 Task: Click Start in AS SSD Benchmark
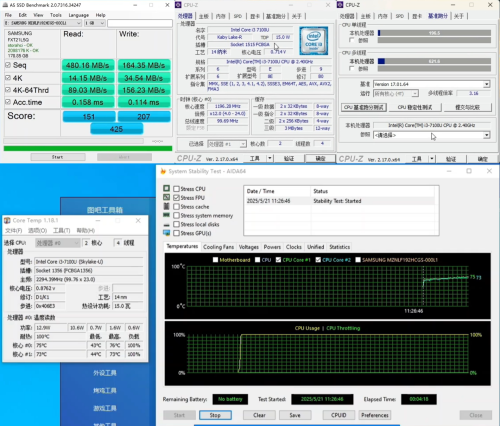58,157
